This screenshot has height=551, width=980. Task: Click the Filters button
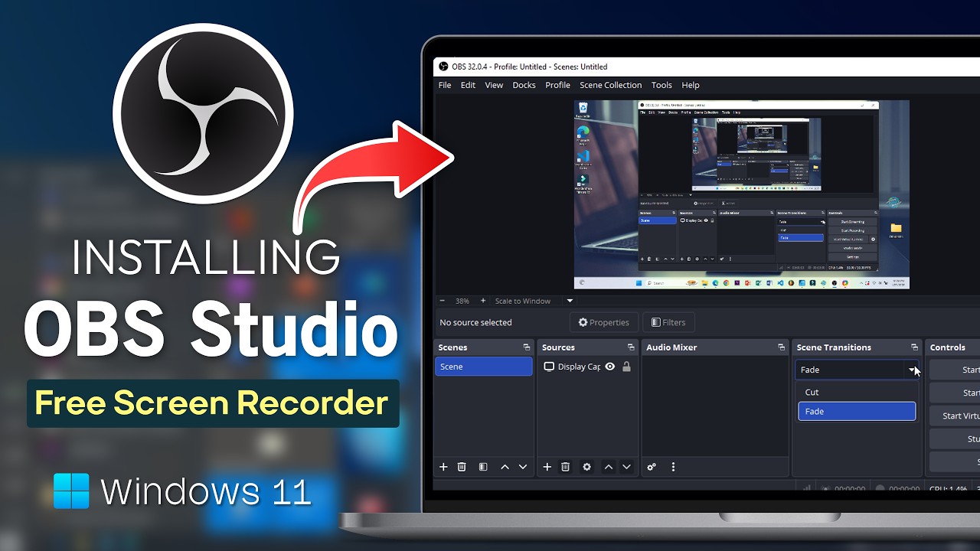(668, 322)
